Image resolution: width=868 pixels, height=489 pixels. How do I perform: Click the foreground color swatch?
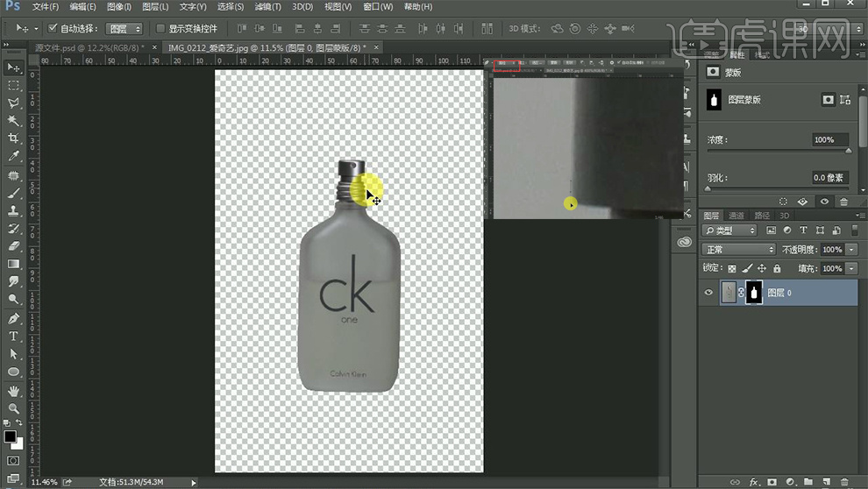pos(10,436)
